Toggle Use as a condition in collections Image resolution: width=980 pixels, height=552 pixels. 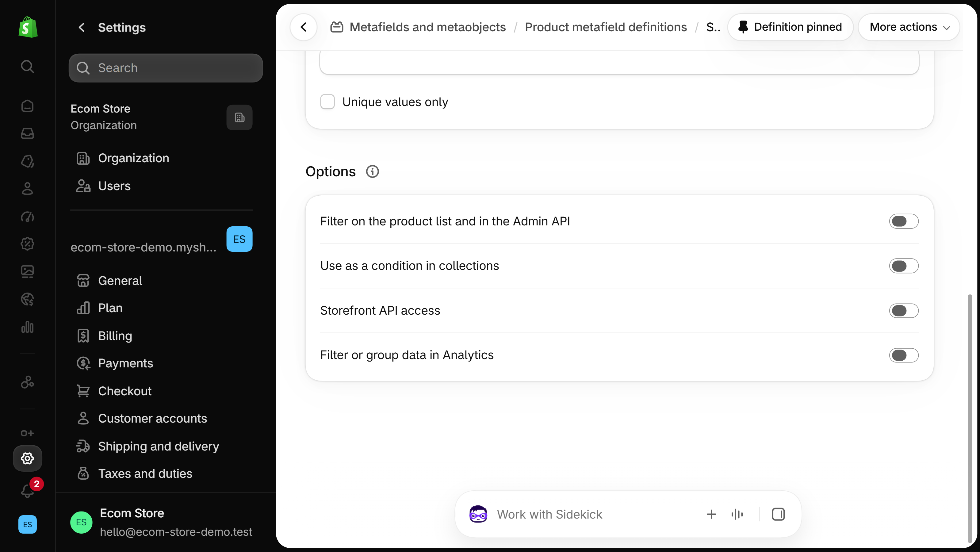904,266
